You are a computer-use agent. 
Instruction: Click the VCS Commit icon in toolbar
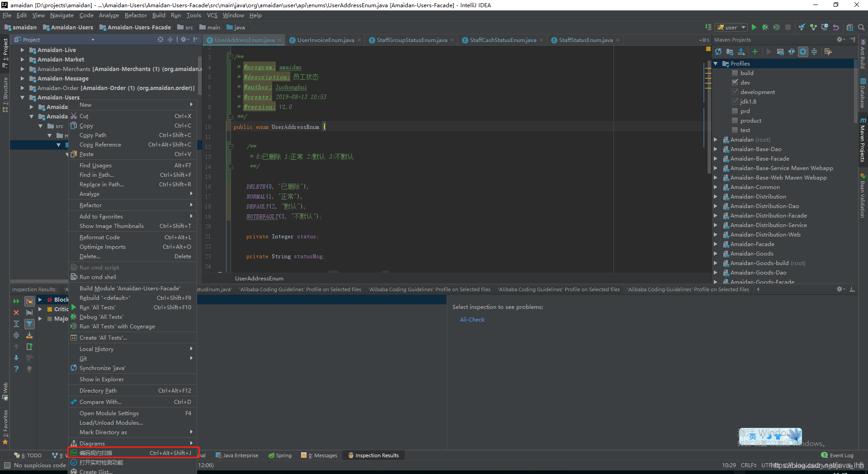pos(813,27)
